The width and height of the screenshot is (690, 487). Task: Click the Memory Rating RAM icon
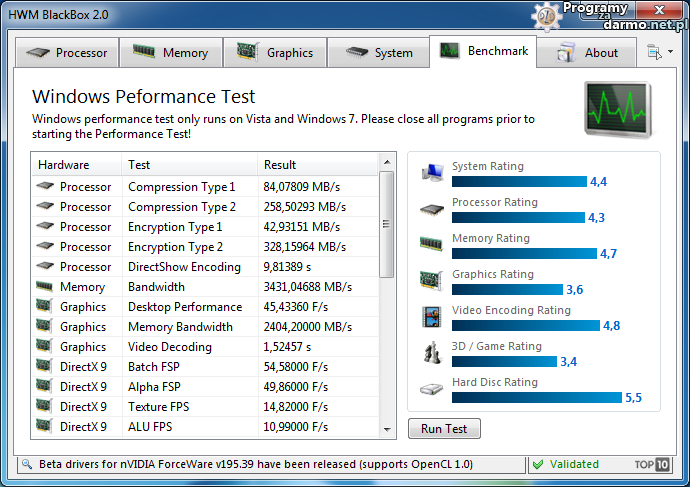tap(432, 246)
